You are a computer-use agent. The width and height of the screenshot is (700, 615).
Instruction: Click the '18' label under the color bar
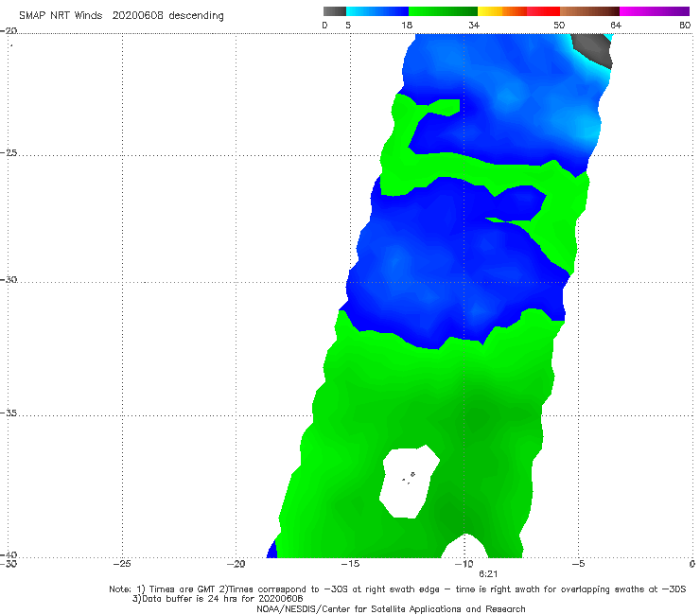[407, 26]
